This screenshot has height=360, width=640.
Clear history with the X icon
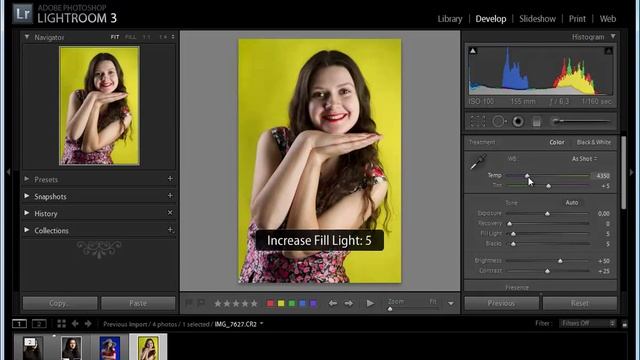(x=170, y=213)
